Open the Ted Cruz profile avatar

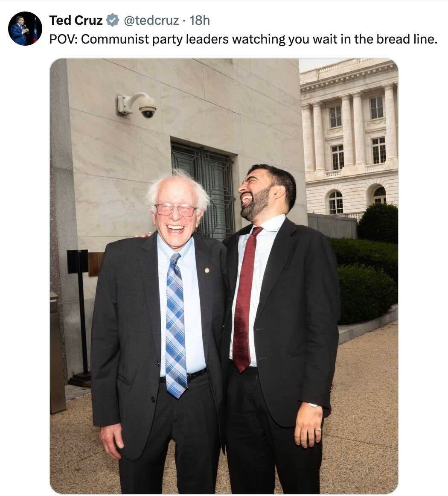click(x=25, y=29)
